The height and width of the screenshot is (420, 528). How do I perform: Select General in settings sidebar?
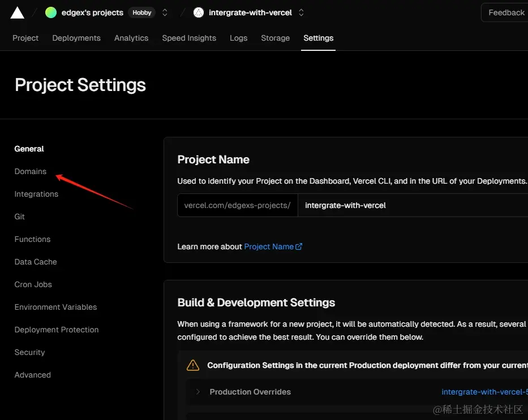pyautogui.click(x=29, y=149)
